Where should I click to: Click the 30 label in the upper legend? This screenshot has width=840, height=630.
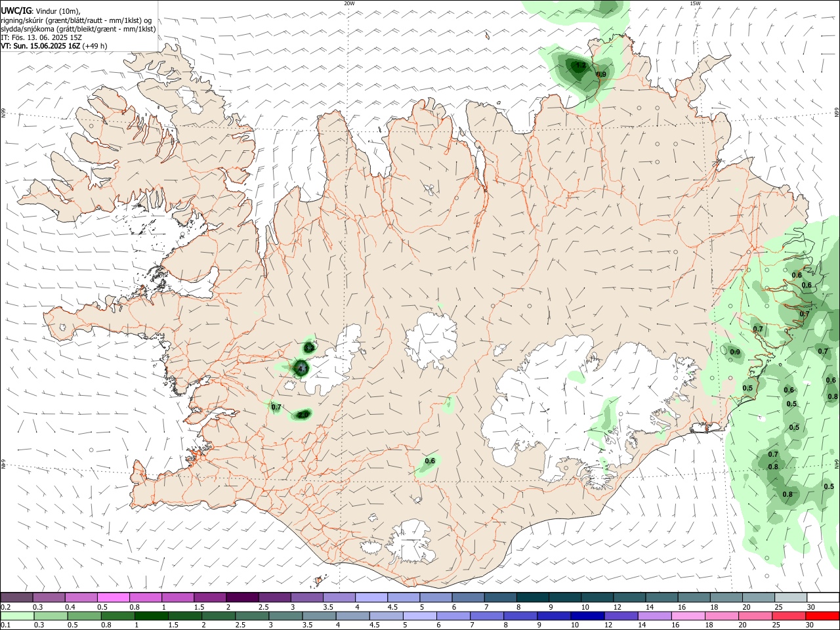pos(810,607)
